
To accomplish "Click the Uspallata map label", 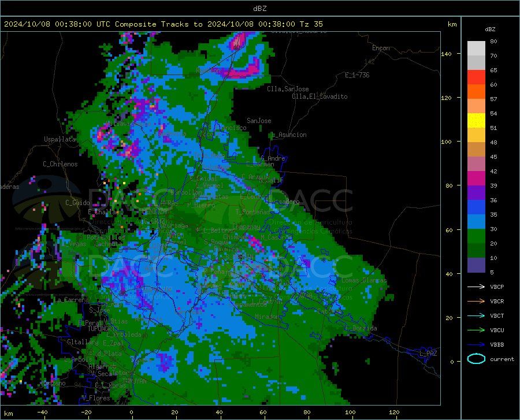I will pos(60,139).
